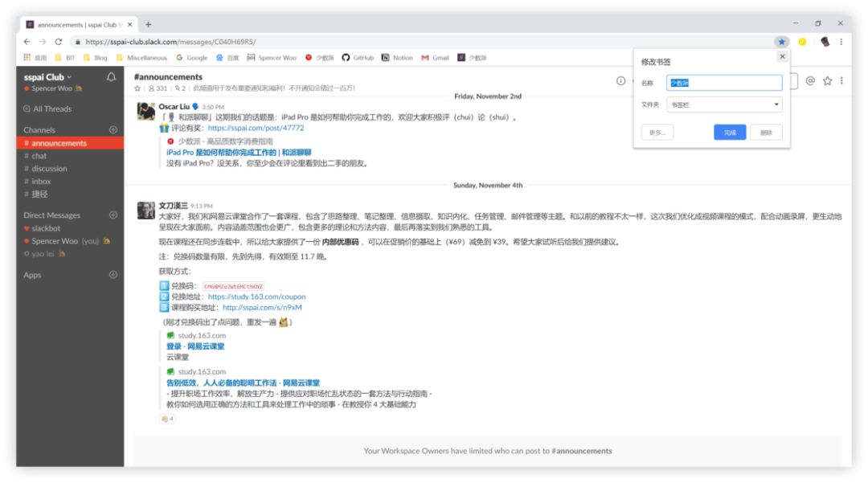Click the red coupon code text

[x=233, y=286]
